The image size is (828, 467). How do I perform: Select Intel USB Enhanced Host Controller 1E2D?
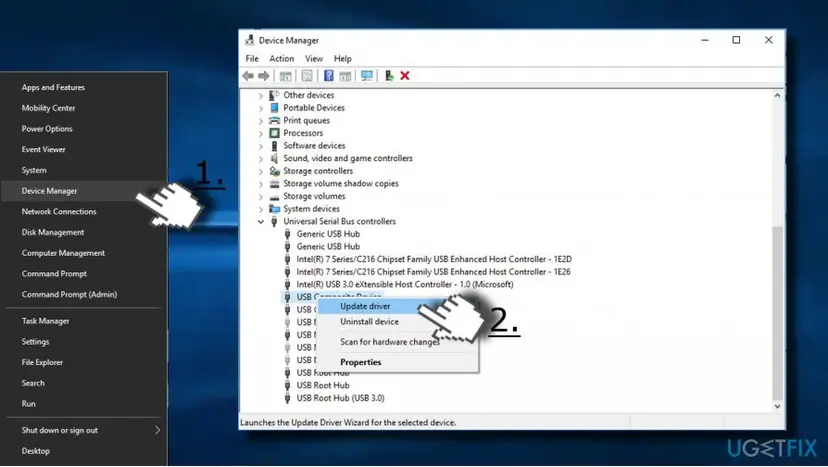[434, 259]
